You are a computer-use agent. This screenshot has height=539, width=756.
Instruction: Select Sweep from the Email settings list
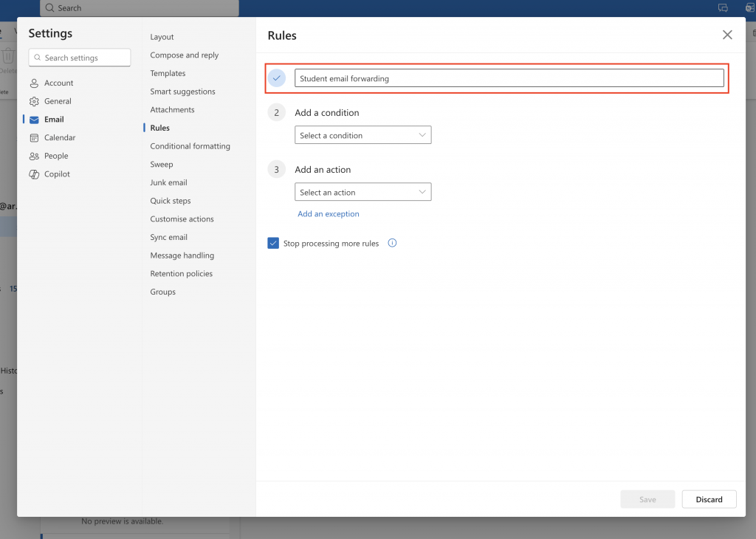161,164
